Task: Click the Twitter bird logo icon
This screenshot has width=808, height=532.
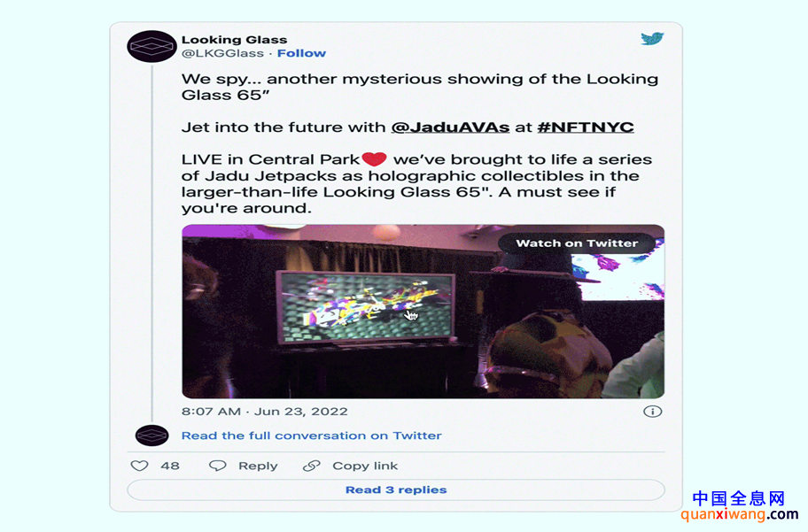Action: pos(652,39)
